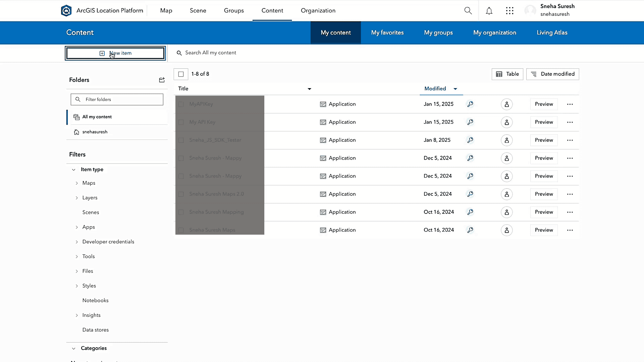
Task: Click the key icon on the MyAPIKey row
Action: click(470, 104)
